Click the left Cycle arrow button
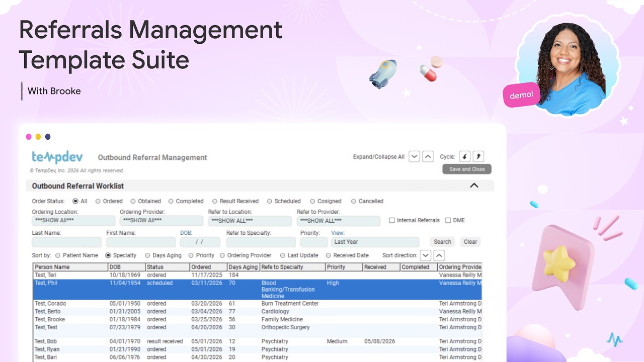Viewport: 644px width, 362px height. point(465,156)
